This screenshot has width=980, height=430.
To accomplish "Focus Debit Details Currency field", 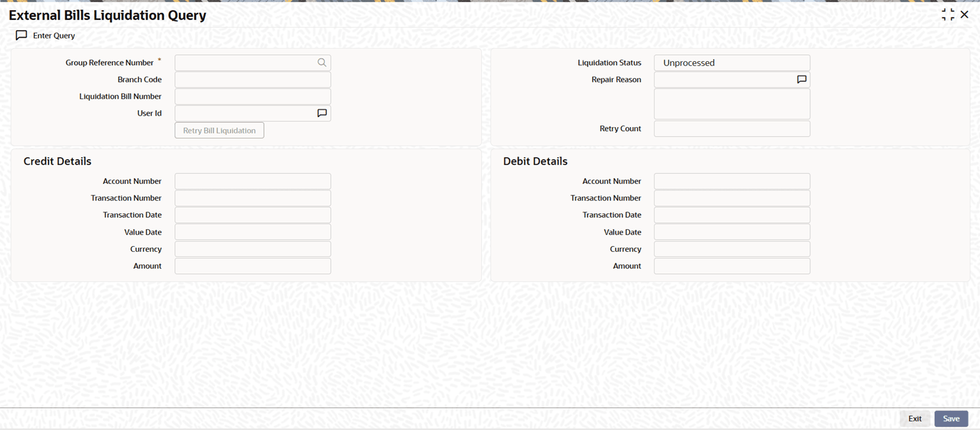I will [732, 249].
